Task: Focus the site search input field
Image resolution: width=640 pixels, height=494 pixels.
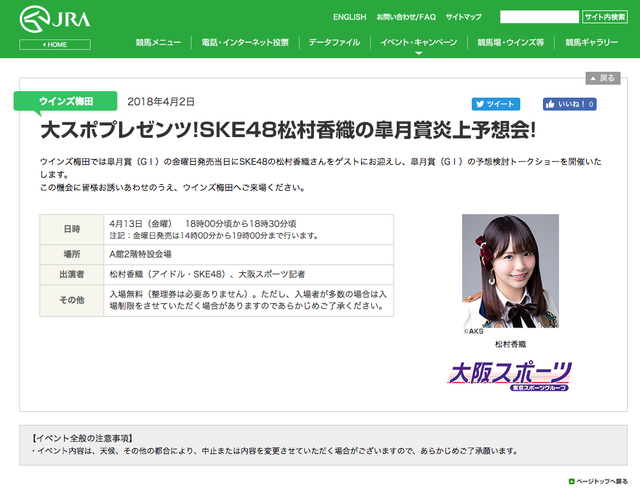Action: (539, 17)
